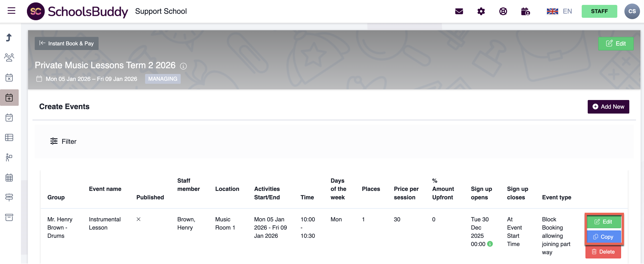Image resolution: width=644 pixels, height=264 pixels.
Task: Open the settings gear icon
Action: [481, 11]
